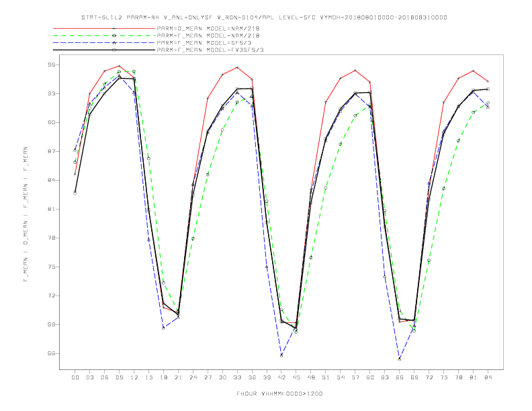This screenshot has width=532, height=411.
Task: Click x-axis forecast hour label 63
Action: click(385, 377)
